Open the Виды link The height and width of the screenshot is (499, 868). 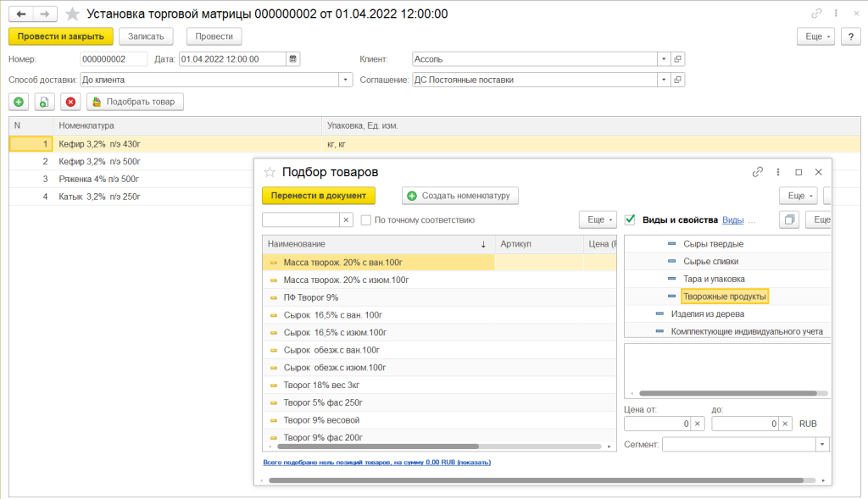point(733,220)
